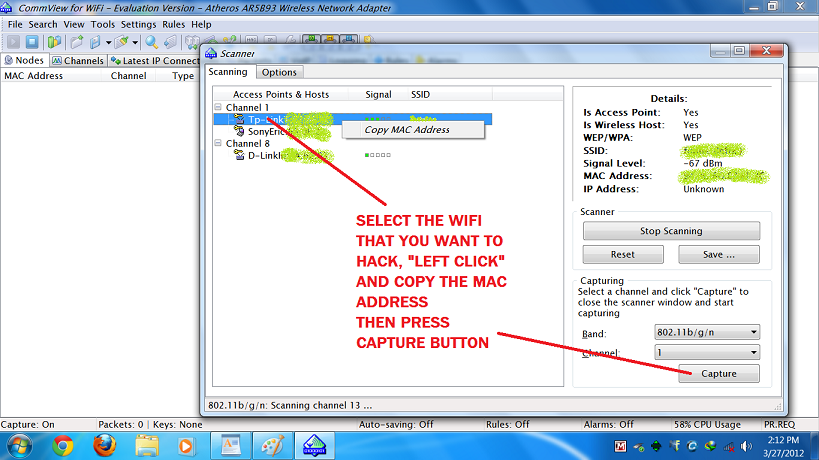Click the Capture button
The width and height of the screenshot is (819, 460).
pos(719,373)
